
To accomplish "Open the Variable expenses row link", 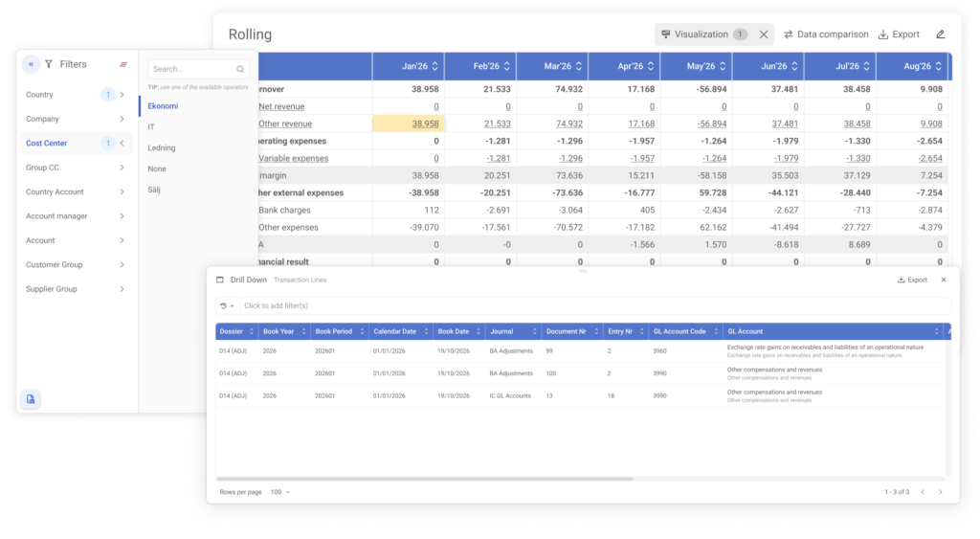I will tap(293, 158).
